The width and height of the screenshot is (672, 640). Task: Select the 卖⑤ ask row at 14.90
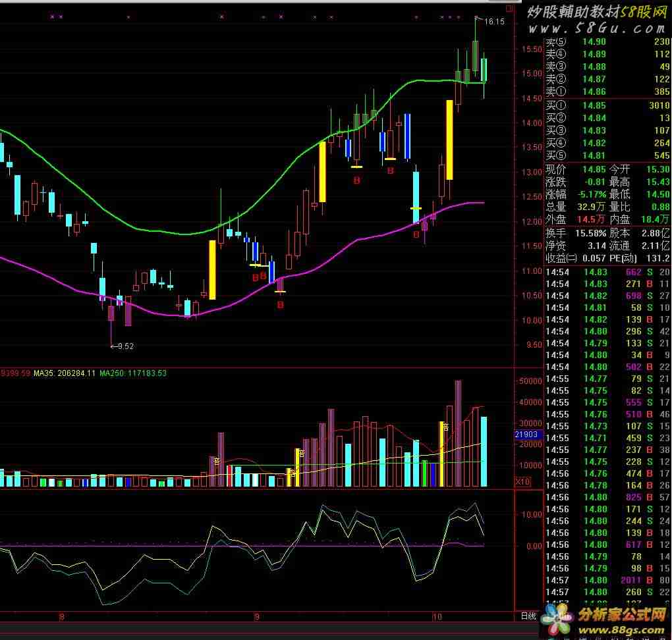point(607,41)
